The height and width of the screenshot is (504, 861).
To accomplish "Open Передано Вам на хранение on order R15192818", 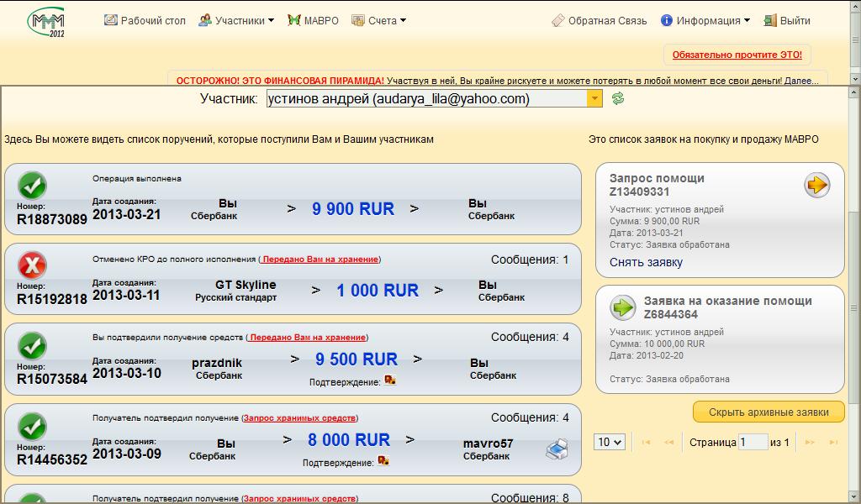I will [x=320, y=259].
